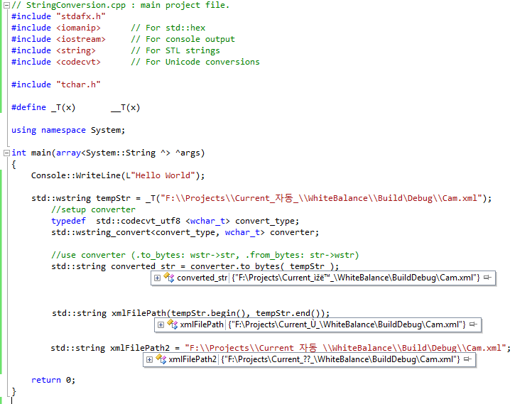Place cursor on #include <iomanip> line

56,28
